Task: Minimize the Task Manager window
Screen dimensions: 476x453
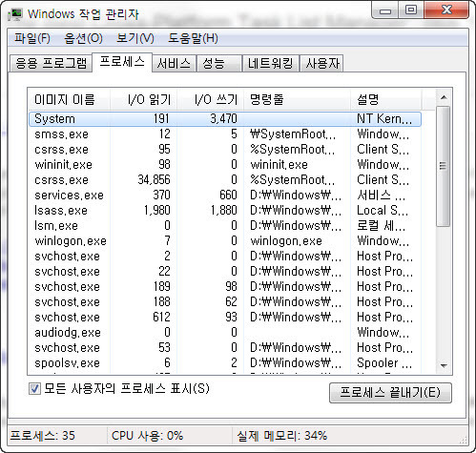Action: coord(385,10)
